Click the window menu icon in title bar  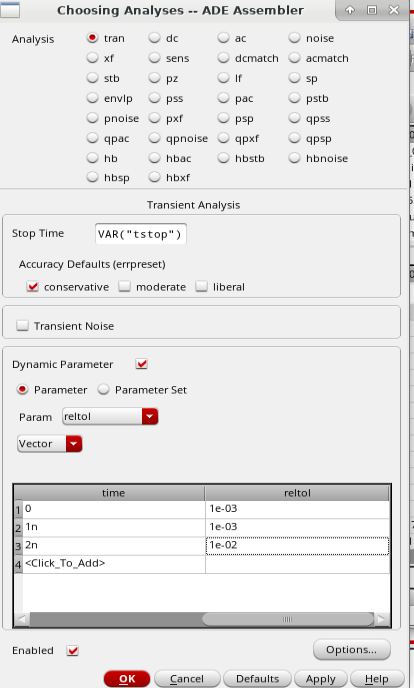(10, 10)
